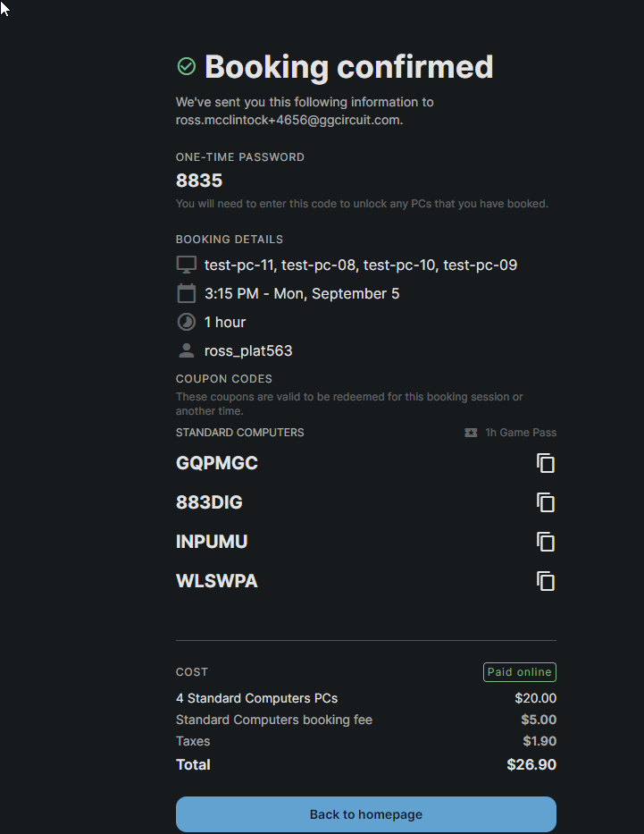This screenshot has width=644, height=834.
Task: Copy the 883DIG coupon code
Action: click(x=546, y=502)
